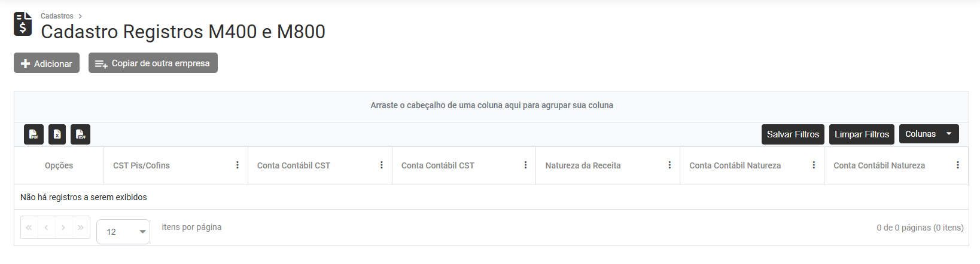Open the Cadastros breadcrumb link
This screenshot has height=264, width=980.
(57, 16)
